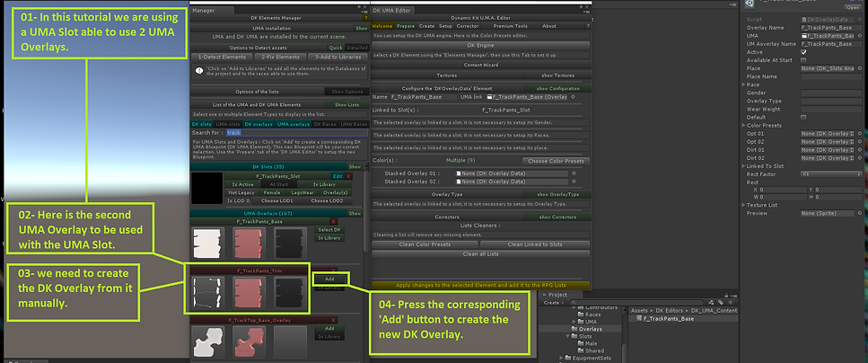Remove F_TrackPants_Slot with its red X
The height and width of the screenshot is (363, 868).
point(349,176)
